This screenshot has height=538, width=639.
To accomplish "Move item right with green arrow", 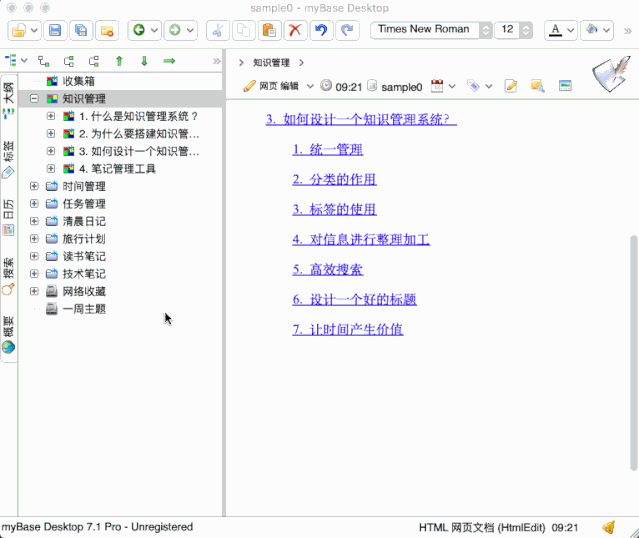I will tap(169, 61).
